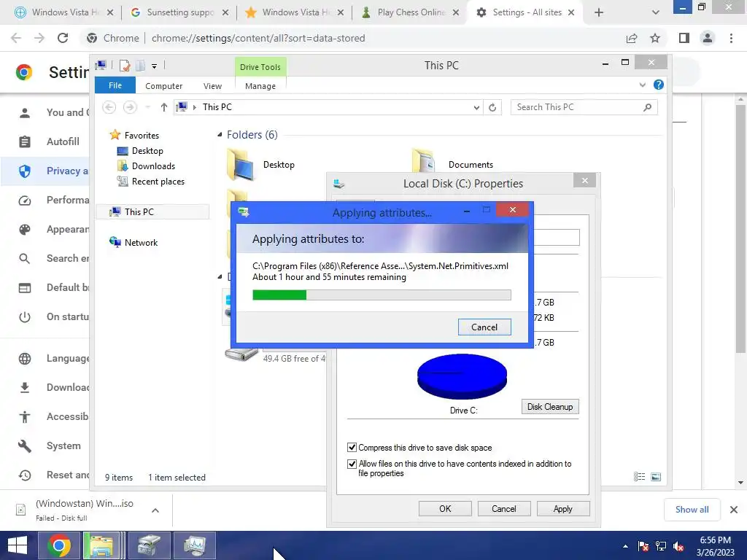Open Windows Start button
The image size is (747, 560).
click(18, 545)
